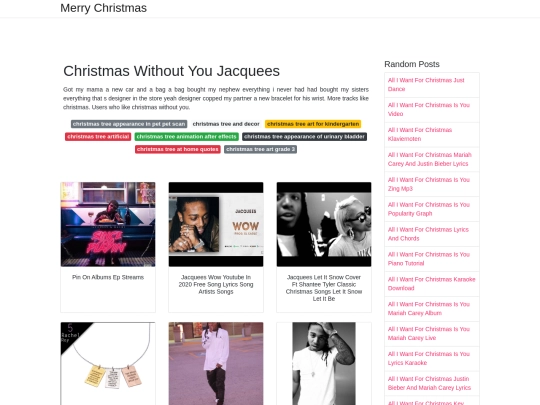Image resolution: width=540 pixels, height=405 pixels.
Task: Select the 'christmas tree art grade 2' tag
Action: [x=260, y=149]
